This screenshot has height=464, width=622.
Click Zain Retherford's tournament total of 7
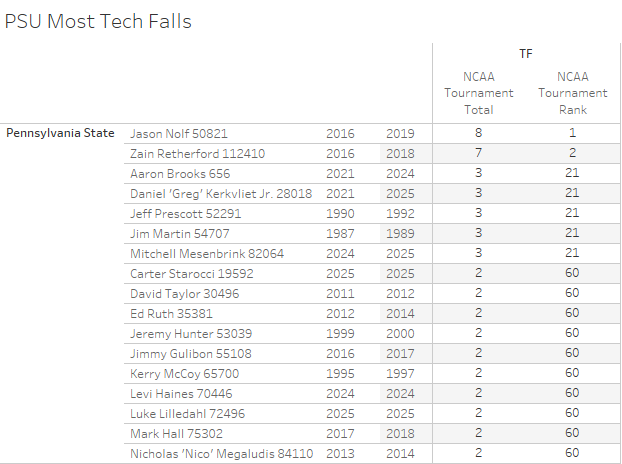pyautogui.click(x=478, y=153)
